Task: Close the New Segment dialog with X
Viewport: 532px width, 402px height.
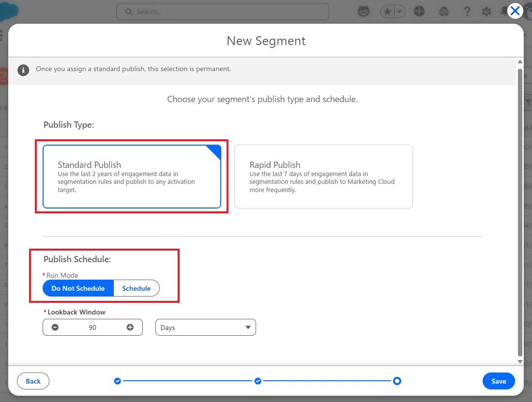Action: [515, 11]
